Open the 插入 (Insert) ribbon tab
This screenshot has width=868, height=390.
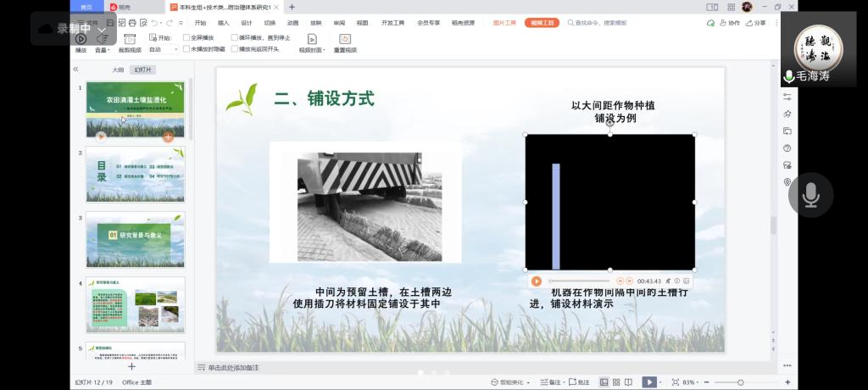223,23
